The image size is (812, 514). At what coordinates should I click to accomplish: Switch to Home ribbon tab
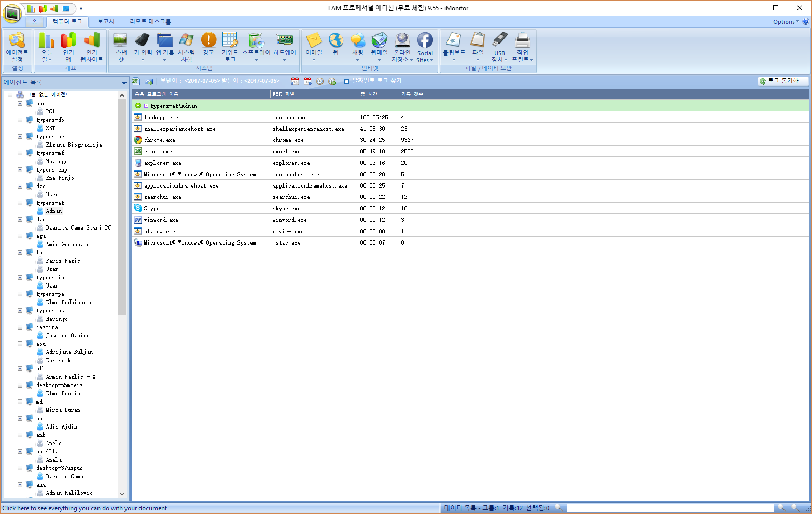34,22
